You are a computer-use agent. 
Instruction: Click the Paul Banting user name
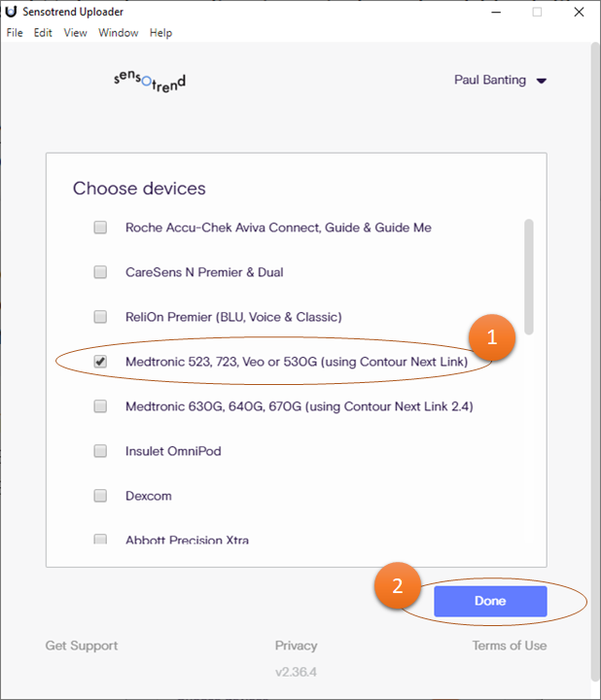pos(490,80)
